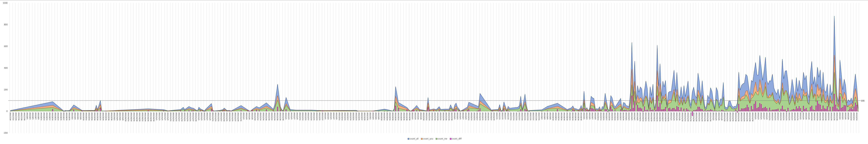The height and width of the screenshot is (144, 868).
Task: Select the count_me legend label
Action: pyautogui.click(x=442, y=139)
